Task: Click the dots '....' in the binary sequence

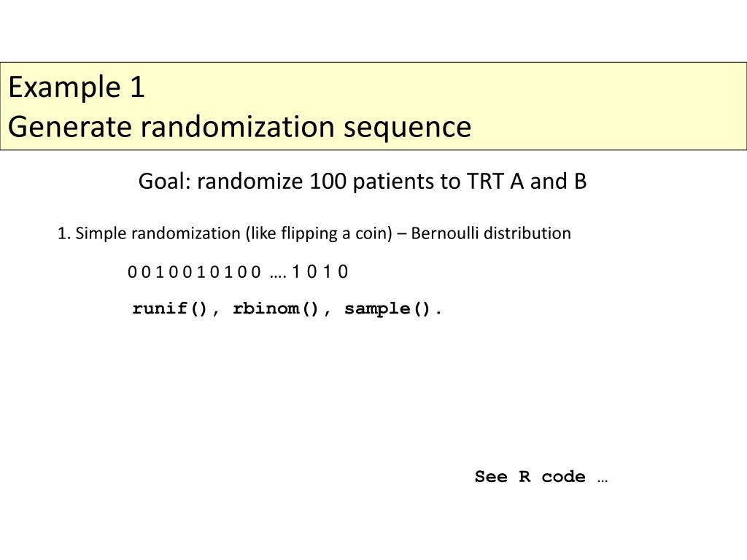Action: [x=278, y=276]
